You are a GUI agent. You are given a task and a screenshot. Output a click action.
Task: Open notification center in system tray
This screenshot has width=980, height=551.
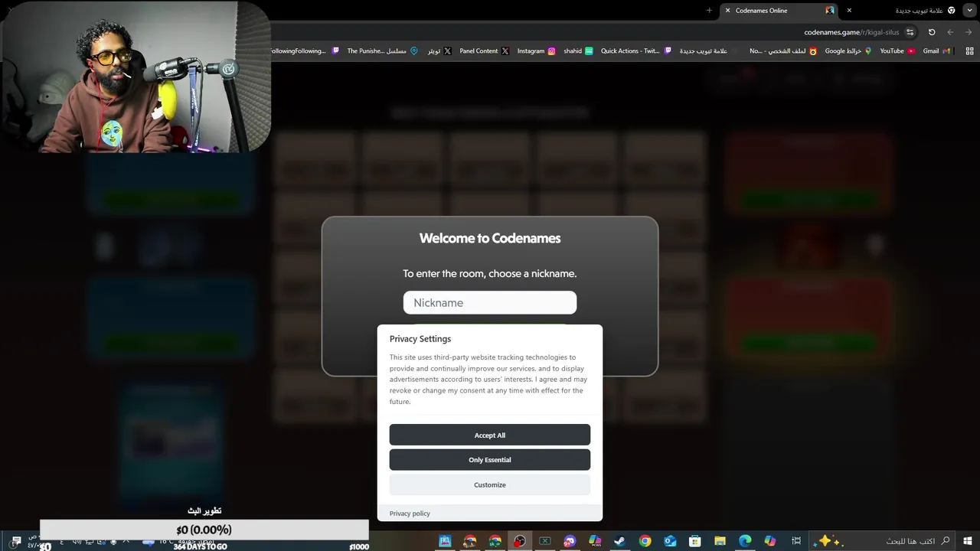(17, 541)
